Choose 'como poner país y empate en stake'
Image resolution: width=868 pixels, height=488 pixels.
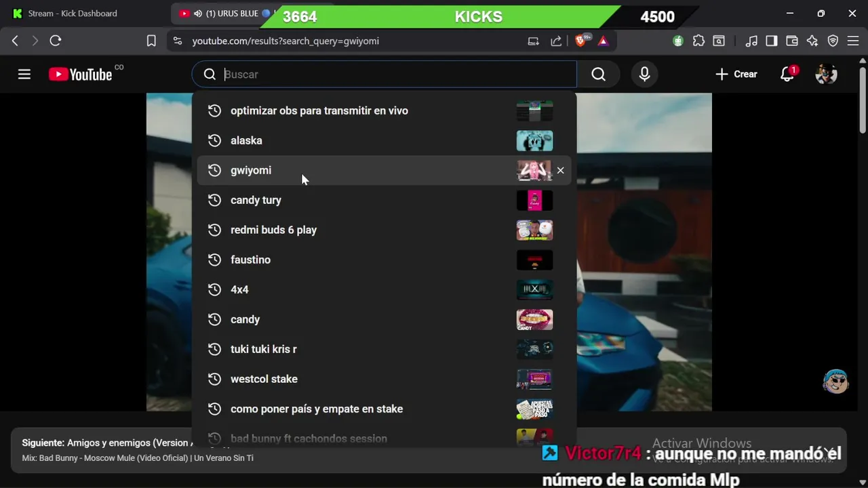pos(384,409)
